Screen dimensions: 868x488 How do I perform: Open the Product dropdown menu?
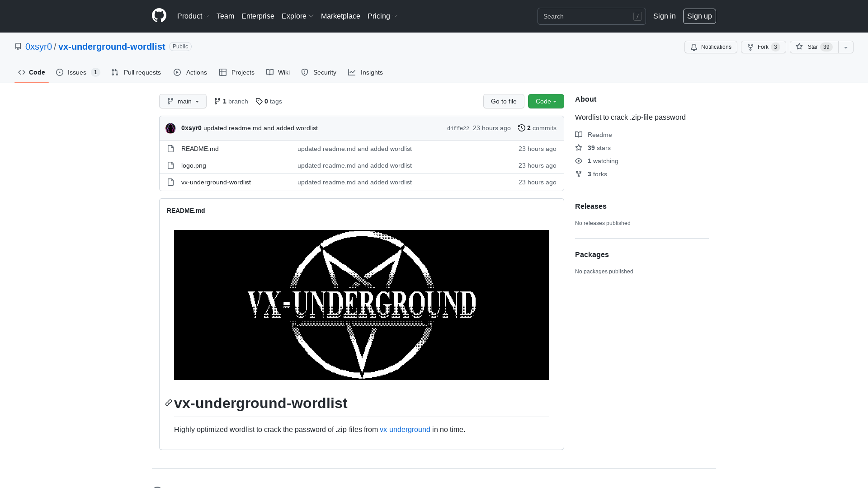tap(193, 16)
